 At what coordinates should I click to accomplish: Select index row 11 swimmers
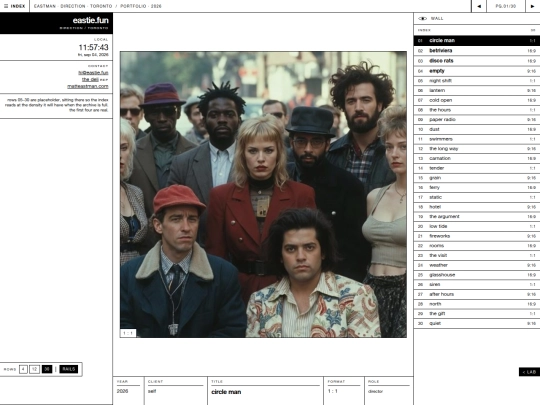pyautogui.click(x=477, y=139)
